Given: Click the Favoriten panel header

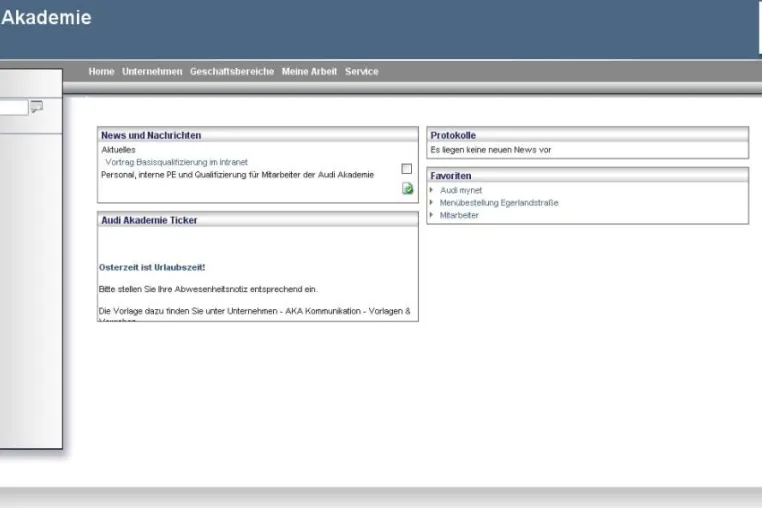Looking at the screenshot, I should [588, 175].
